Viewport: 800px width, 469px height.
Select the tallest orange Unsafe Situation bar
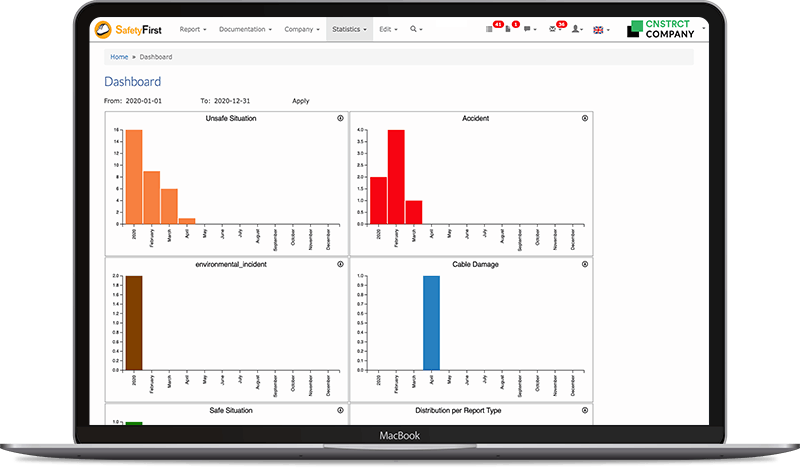point(134,177)
